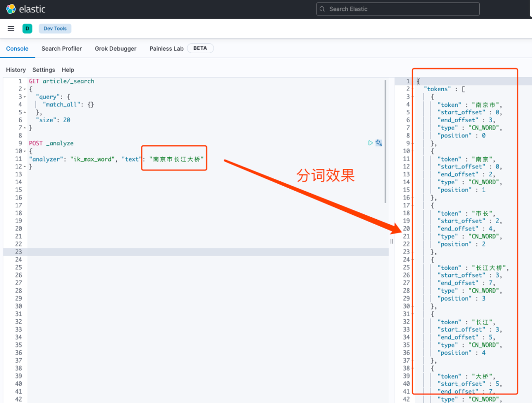The width and height of the screenshot is (532, 403).
Task: Collapse the fold arrow on editor line 2
Action: 25,89
